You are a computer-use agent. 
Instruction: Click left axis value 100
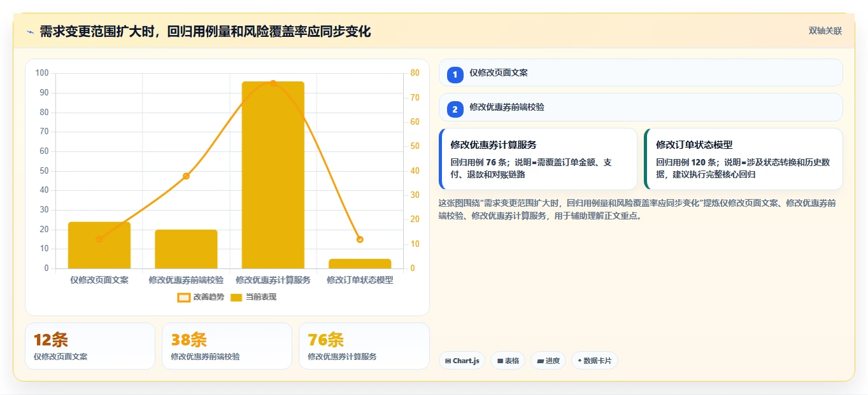pos(42,73)
